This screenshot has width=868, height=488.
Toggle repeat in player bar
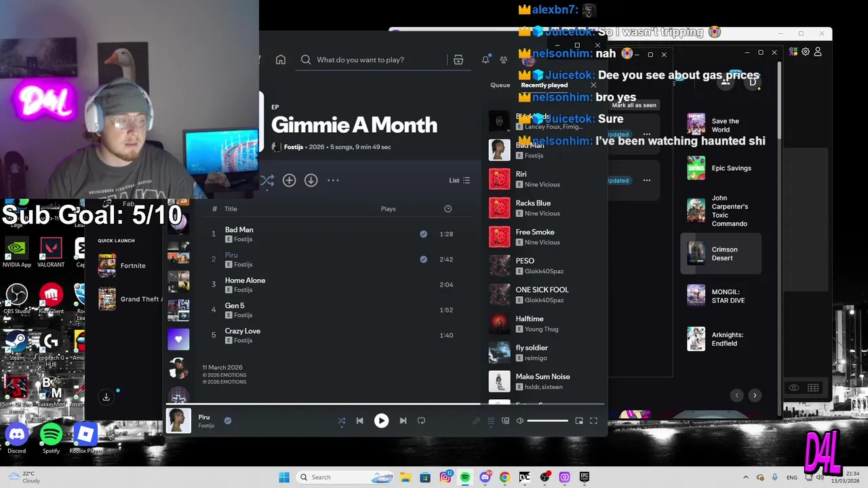click(421, 421)
